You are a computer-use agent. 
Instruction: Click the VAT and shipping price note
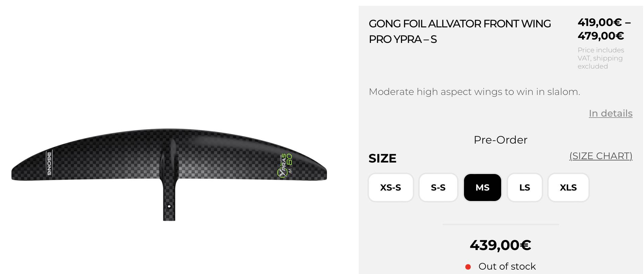pyautogui.click(x=601, y=58)
